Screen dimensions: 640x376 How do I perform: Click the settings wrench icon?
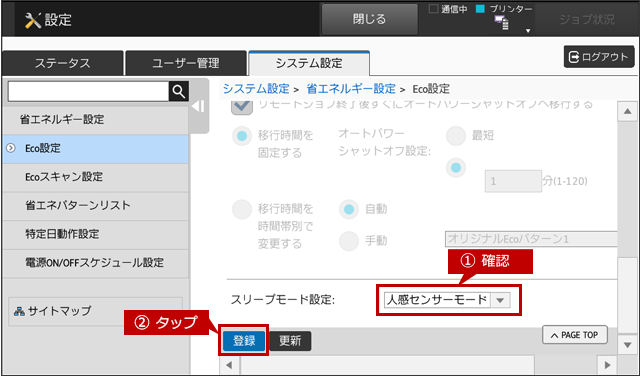pyautogui.click(x=33, y=20)
